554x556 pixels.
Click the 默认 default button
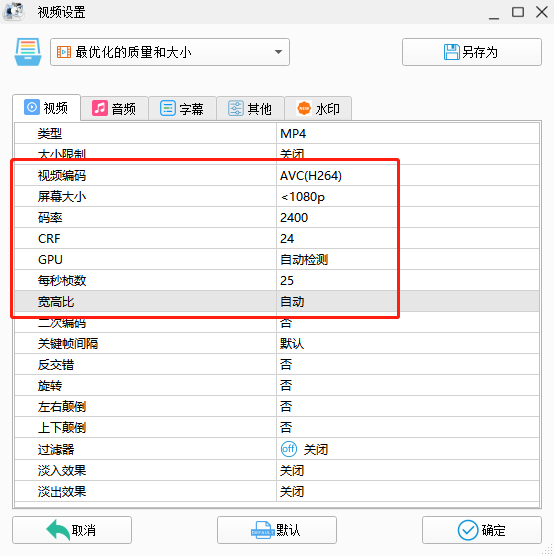(277, 530)
